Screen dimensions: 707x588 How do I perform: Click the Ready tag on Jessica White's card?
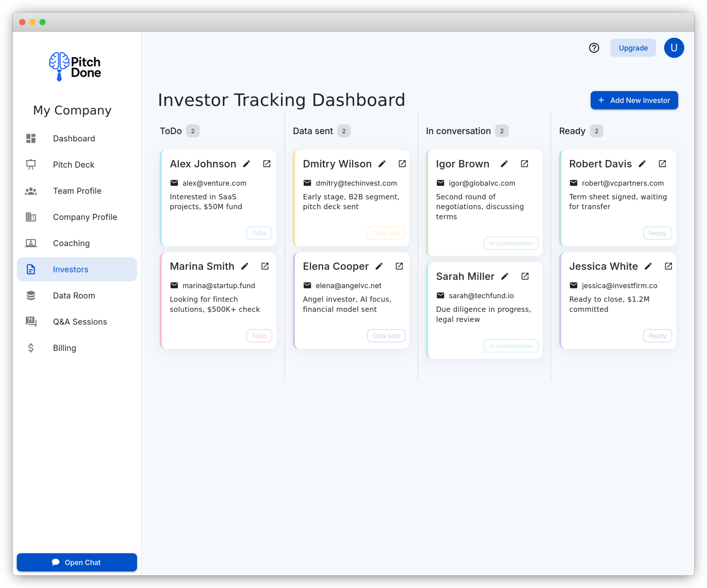tap(657, 336)
